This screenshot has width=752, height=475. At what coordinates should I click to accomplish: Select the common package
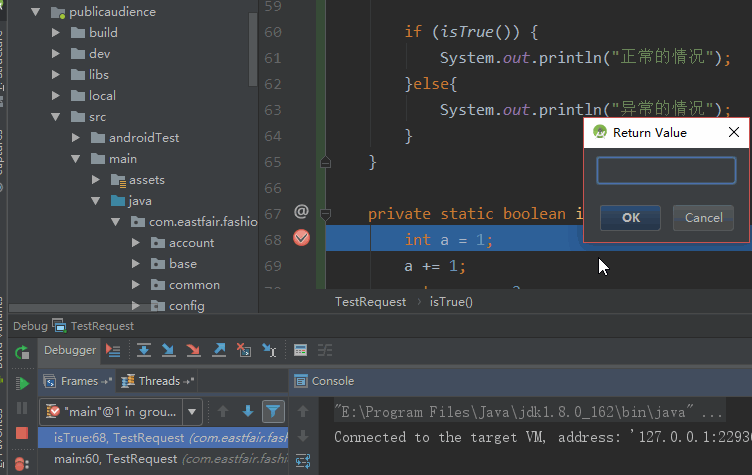point(194,285)
